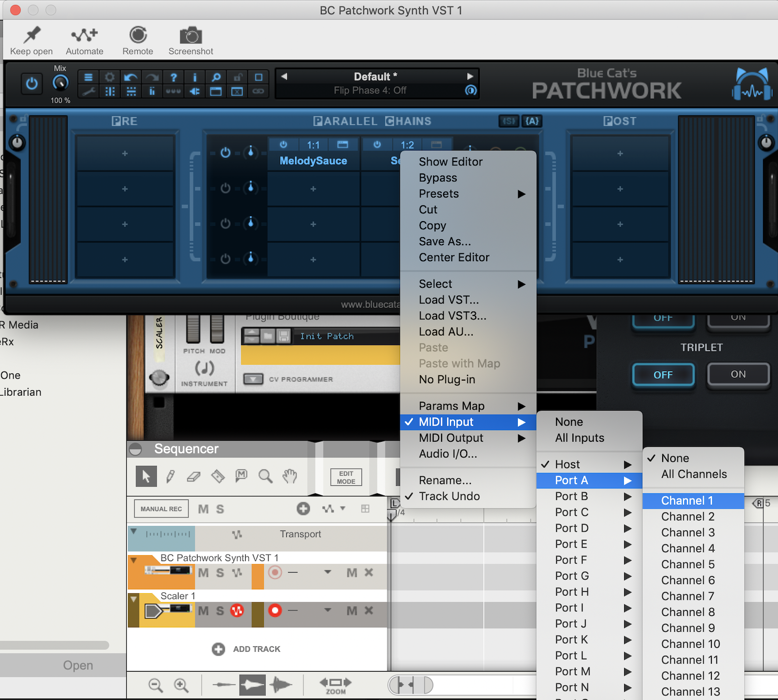This screenshot has height=700, width=778.
Task: Click the info icon in Patchwork toolbar
Action: coord(195,77)
